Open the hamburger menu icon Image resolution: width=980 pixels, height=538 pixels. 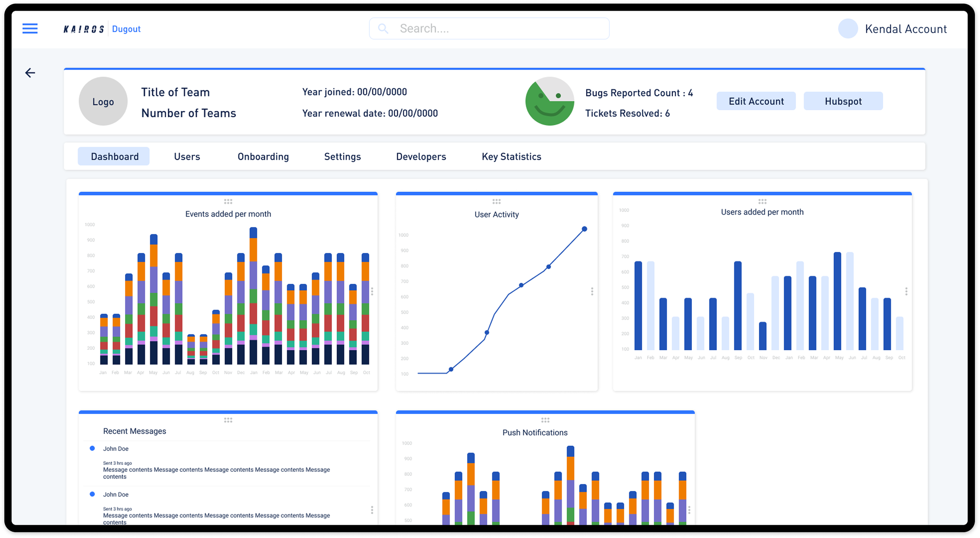(x=30, y=29)
